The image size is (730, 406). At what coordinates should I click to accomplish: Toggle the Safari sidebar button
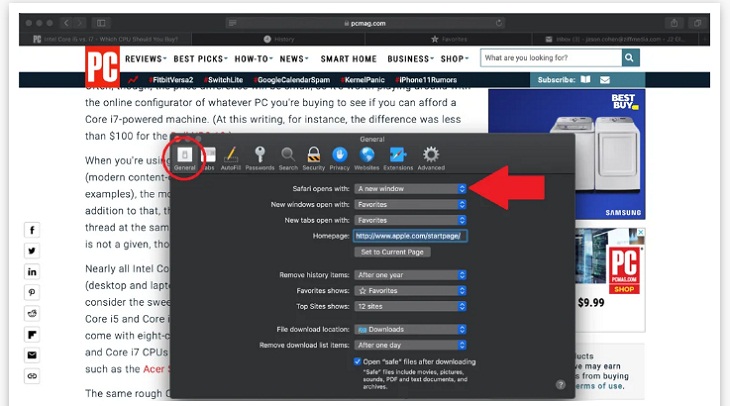[101, 23]
